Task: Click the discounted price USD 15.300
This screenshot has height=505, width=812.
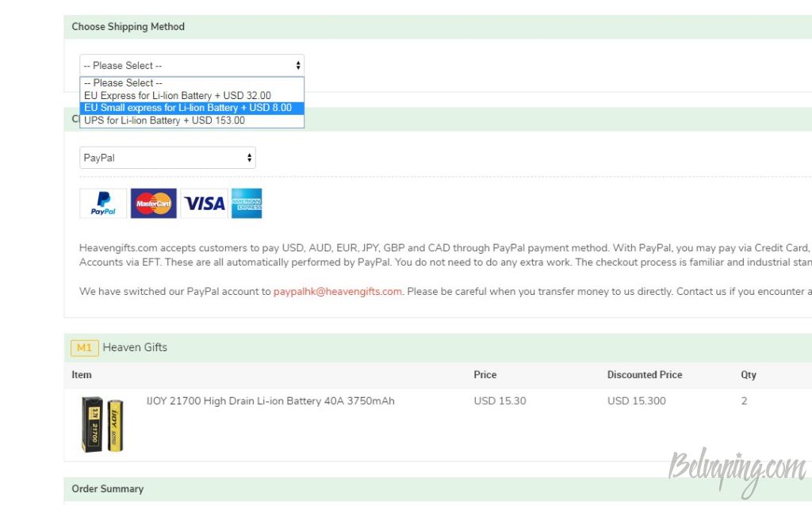Action: (637, 401)
